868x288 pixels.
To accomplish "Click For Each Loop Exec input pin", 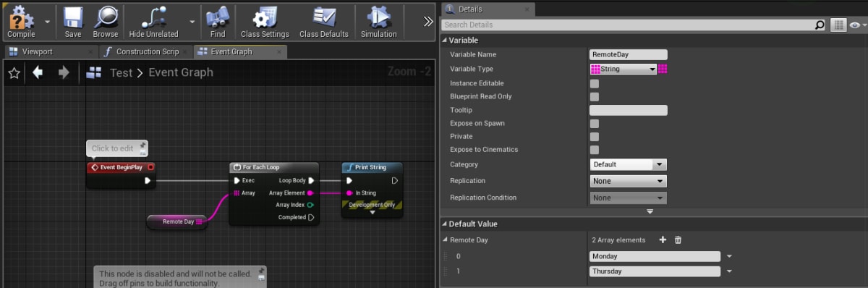I will coord(237,180).
